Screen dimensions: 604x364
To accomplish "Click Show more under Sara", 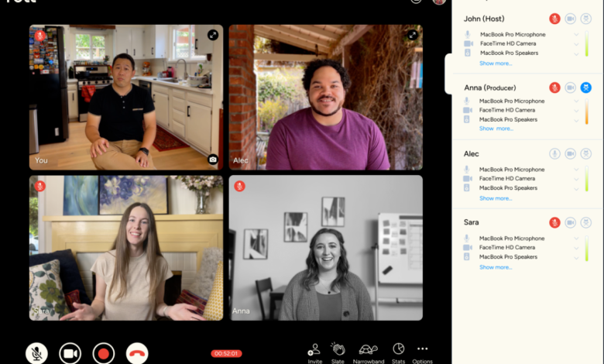I will [496, 267].
